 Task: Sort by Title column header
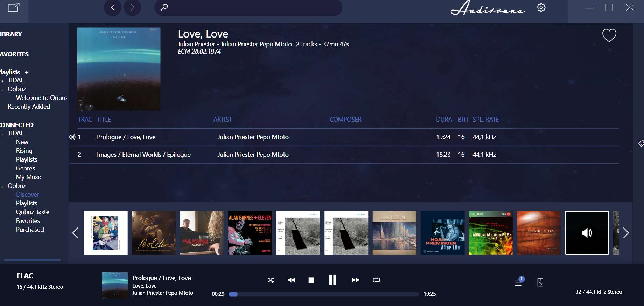[x=104, y=120]
